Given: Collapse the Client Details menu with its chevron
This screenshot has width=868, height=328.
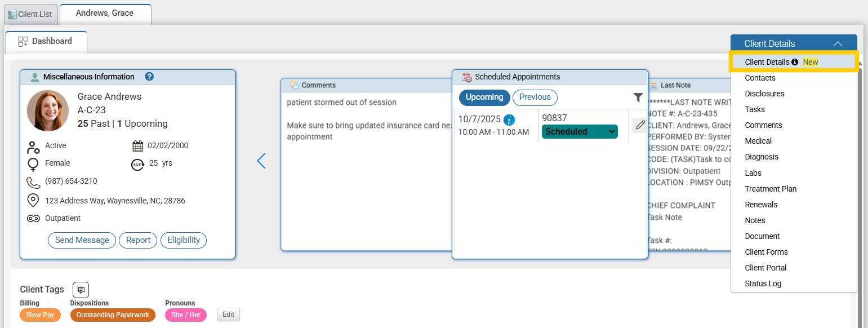Looking at the screenshot, I should (x=838, y=43).
